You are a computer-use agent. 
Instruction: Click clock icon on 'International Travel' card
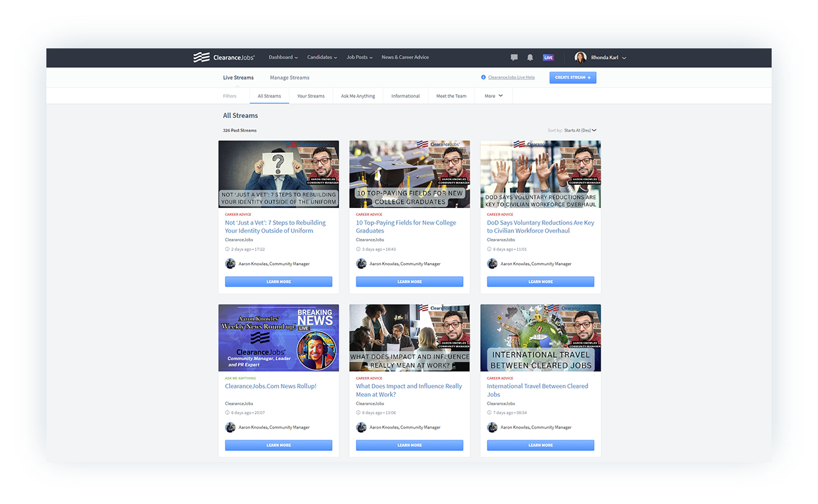click(489, 413)
